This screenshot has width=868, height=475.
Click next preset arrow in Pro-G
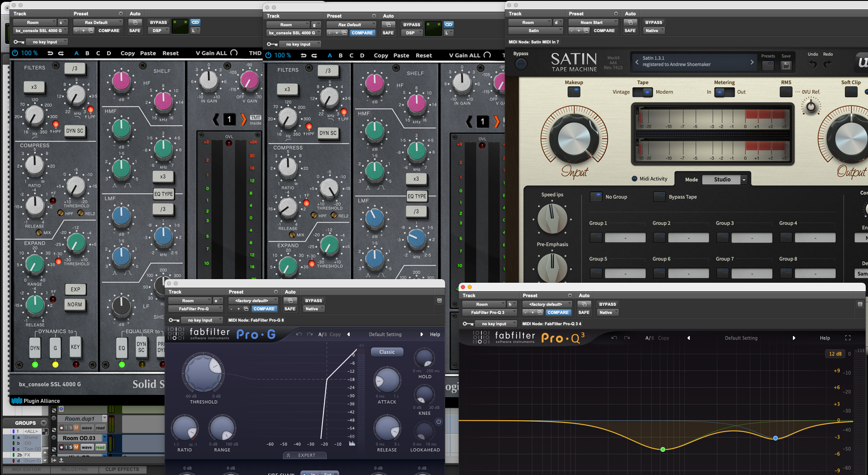point(422,334)
